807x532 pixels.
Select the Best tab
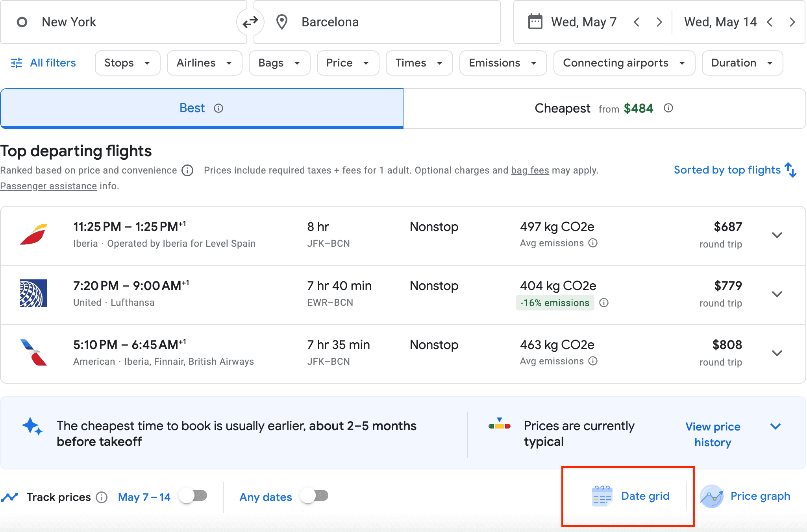point(192,108)
